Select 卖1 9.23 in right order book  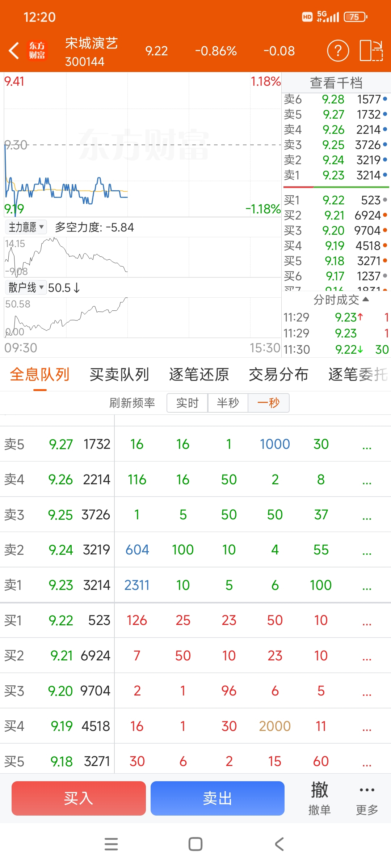336,175
